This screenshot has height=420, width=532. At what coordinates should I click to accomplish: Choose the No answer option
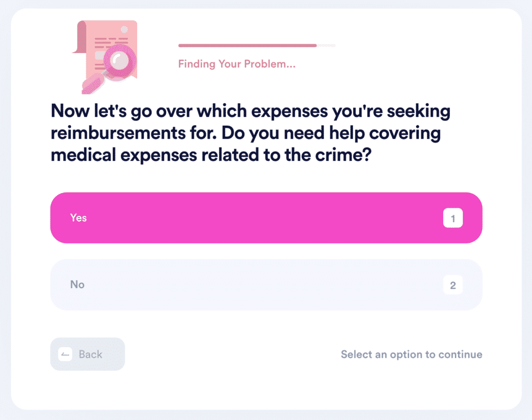click(x=266, y=284)
